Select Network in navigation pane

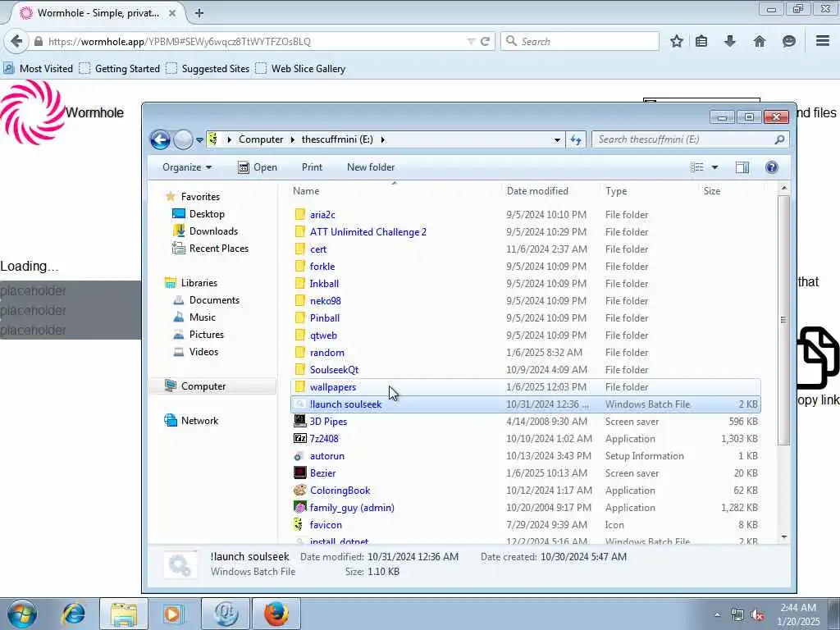coord(191,421)
